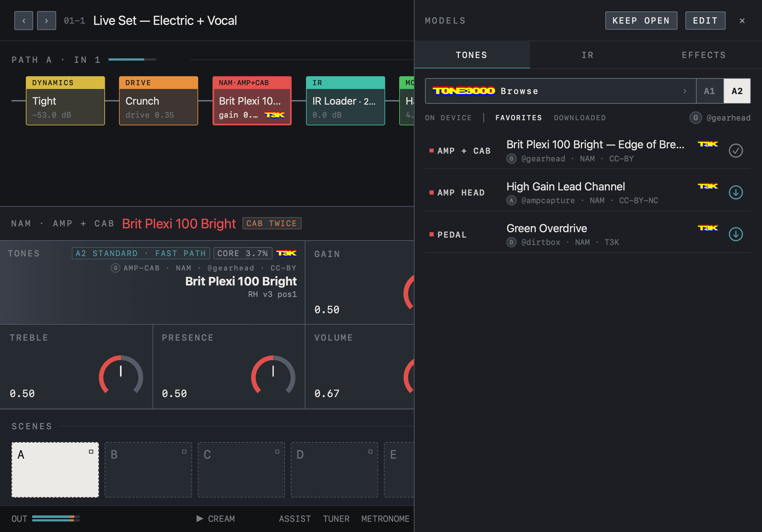Click the T3K badge beside CORE 3.7%
Screen dimensions: 762x532
point(287,253)
